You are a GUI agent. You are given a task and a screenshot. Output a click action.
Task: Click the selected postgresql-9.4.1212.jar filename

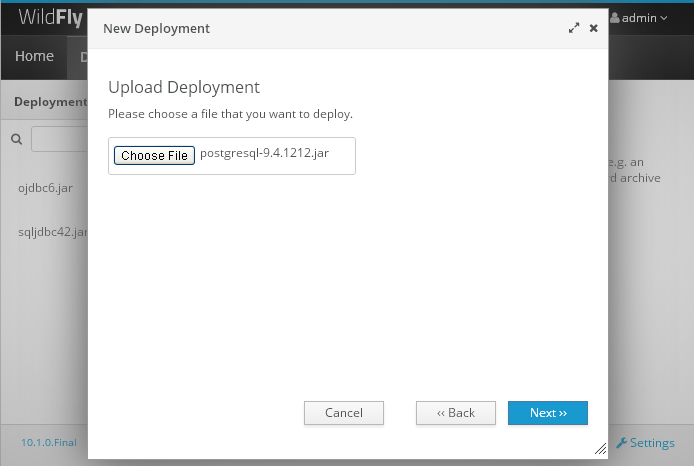click(x=264, y=153)
